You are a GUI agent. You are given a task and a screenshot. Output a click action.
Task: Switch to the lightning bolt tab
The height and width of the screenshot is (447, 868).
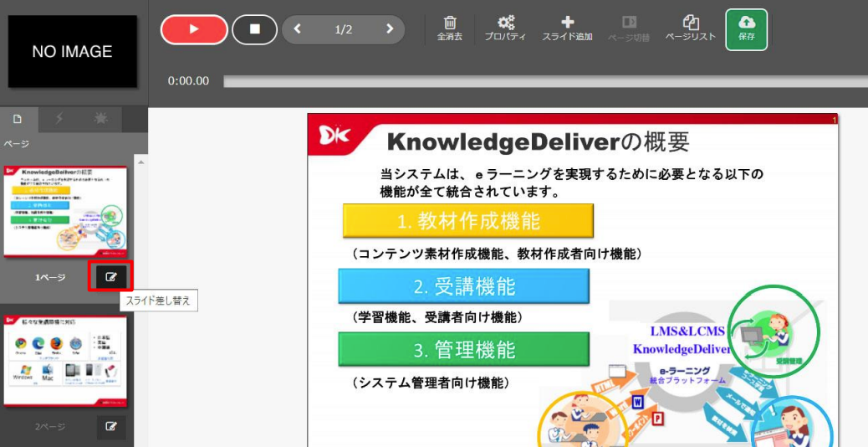[x=59, y=119]
